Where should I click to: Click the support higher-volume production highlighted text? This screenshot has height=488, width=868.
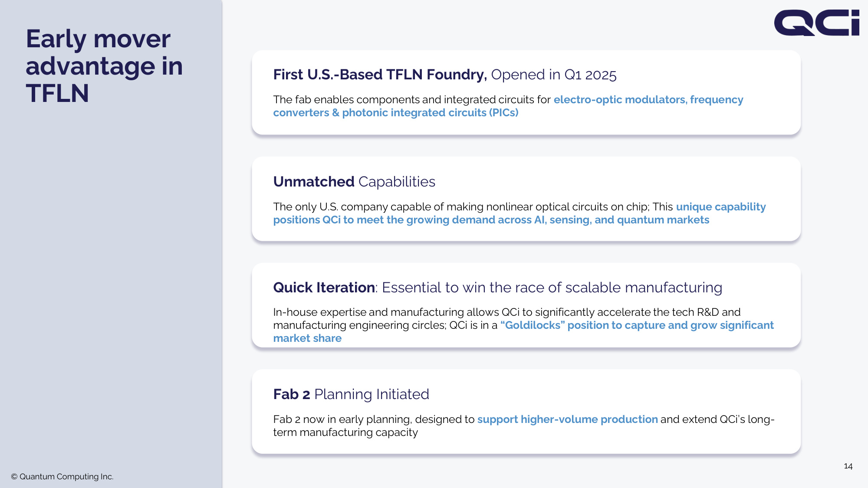567,419
